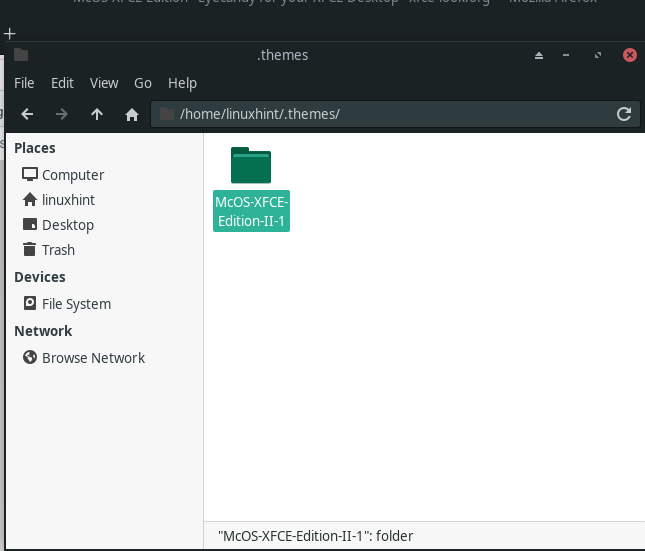Image resolution: width=645 pixels, height=551 pixels.
Task: Go back with the left arrow button
Action: [x=27, y=114]
